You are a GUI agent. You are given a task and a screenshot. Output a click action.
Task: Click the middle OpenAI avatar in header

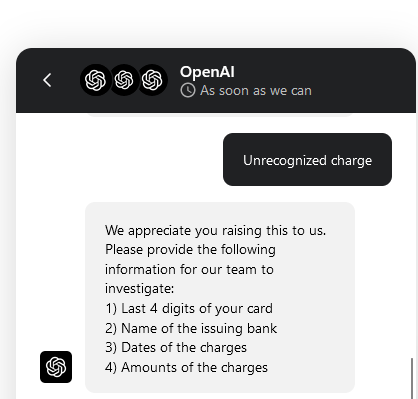click(x=124, y=80)
